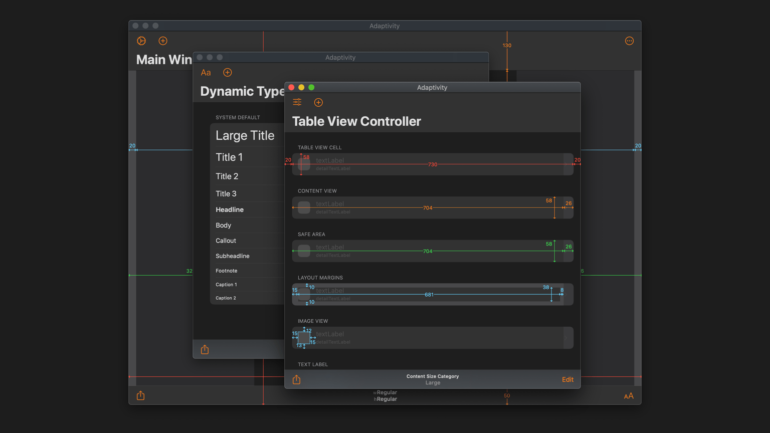Minimize the Table View Controller window
This screenshot has width=770, height=433.
301,87
